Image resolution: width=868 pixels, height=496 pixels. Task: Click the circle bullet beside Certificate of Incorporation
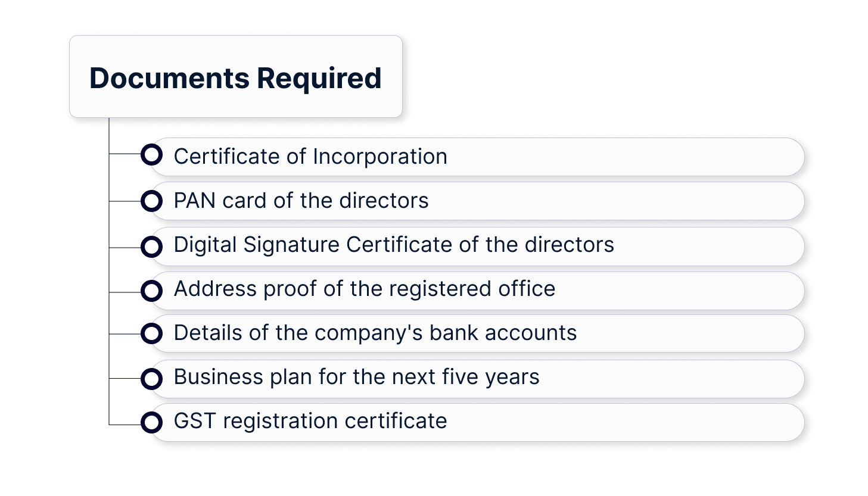point(151,155)
